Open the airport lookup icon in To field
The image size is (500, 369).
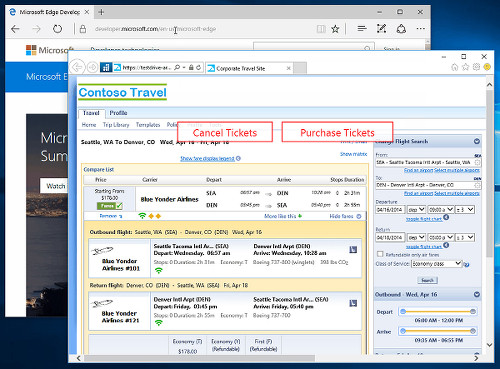tap(478, 185)
